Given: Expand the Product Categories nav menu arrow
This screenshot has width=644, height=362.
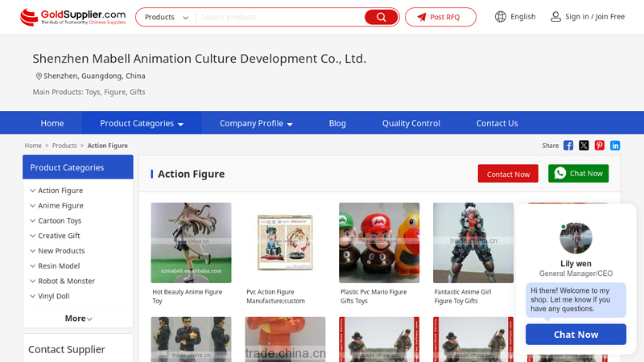Looking at the screenshot, I should pos(180,124).
